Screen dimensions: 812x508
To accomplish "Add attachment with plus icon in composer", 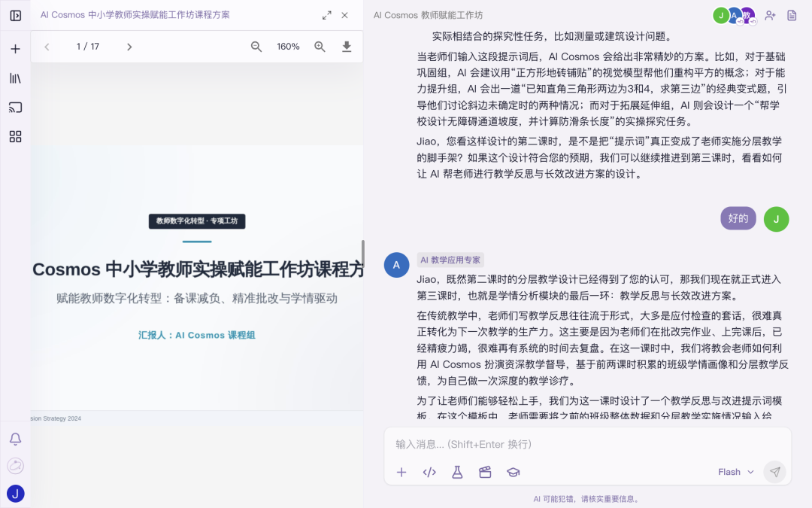I will click(401, 472).
